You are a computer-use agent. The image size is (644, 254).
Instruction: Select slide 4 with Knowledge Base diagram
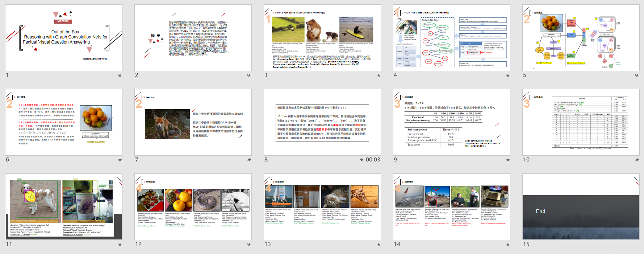pos(452,38)
